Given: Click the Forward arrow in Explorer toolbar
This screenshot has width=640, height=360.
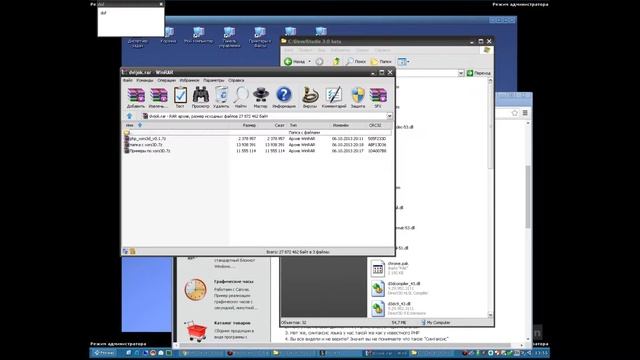Looking at the screenshot, I should (320, 62).
